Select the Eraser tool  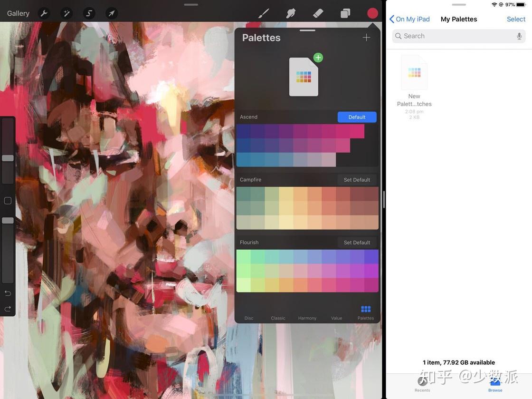317,13
